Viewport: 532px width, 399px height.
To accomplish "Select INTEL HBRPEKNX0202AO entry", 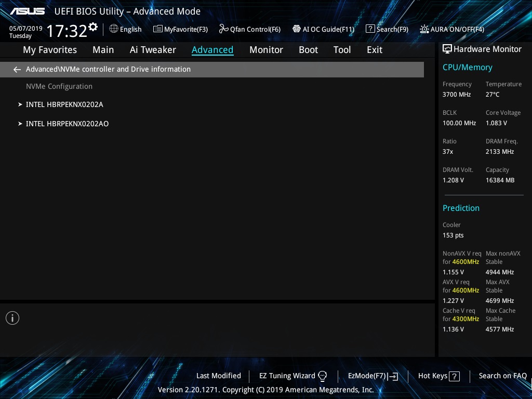I will pyautogui.click(x=67, y=124).
